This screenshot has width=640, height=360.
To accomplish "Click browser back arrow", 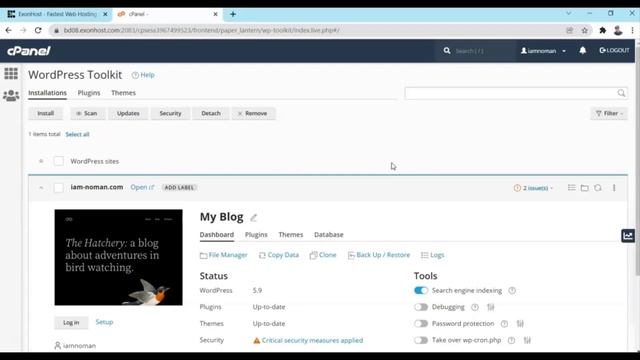I will [9, 30].
